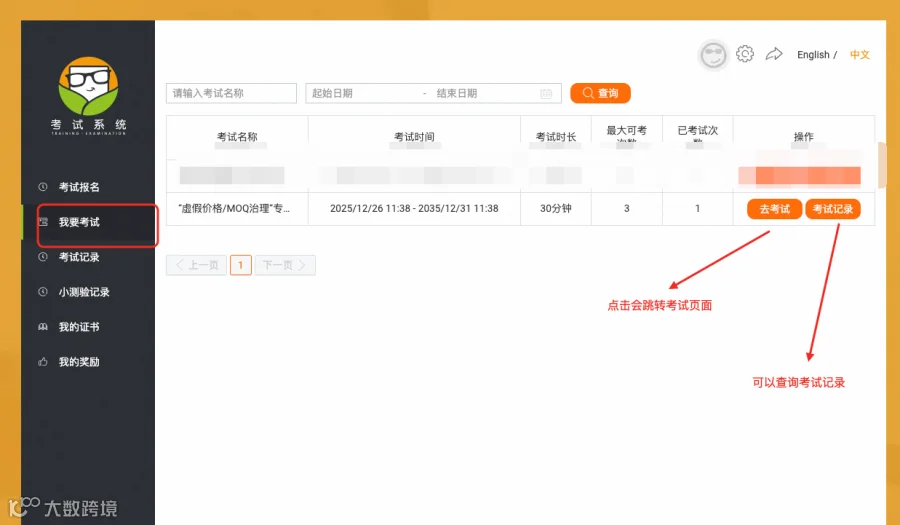This screenshot has height=525, width=900.
Task: Switch language to English
Action: (813, 55)
